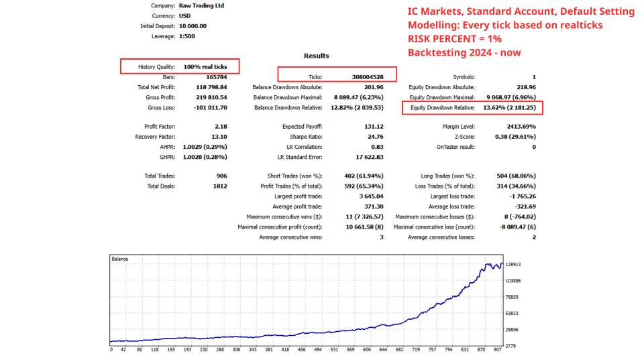Click Equity Drawdown Absolute value 218.96
Image resolution: width=644 pixels, height=362 pixels.
(x=526, y=87)
